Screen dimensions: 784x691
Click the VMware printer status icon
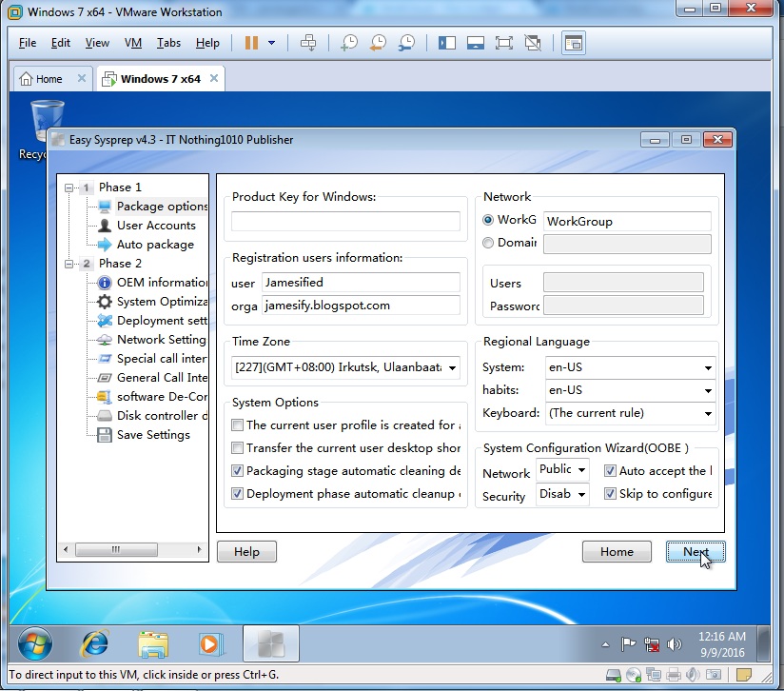tap(674, 676)
